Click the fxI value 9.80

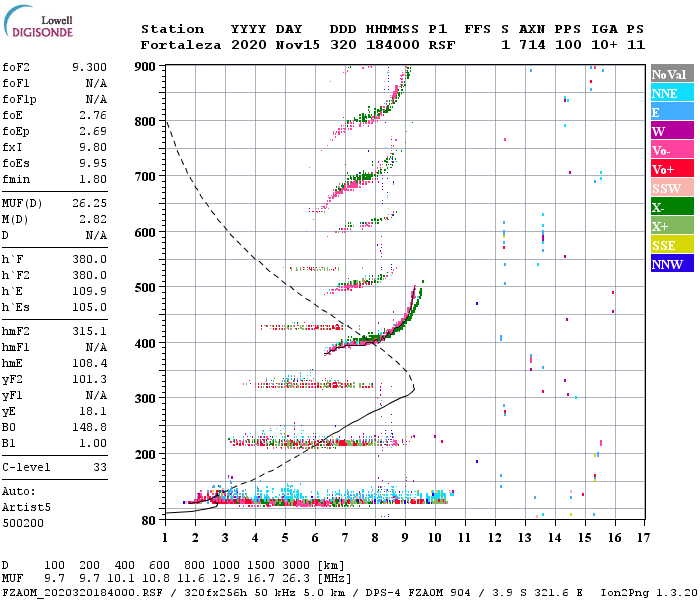click(x=93, y=147)
